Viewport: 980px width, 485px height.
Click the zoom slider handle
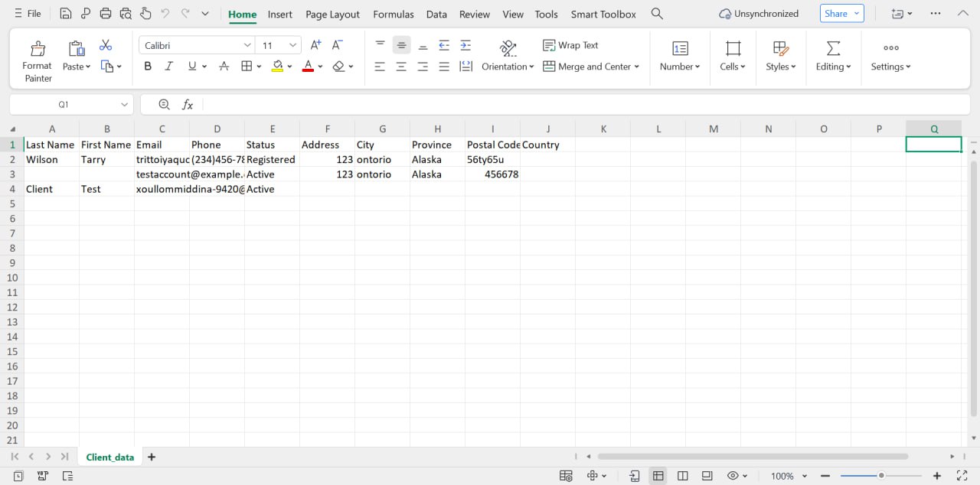[x=881, y=476]
